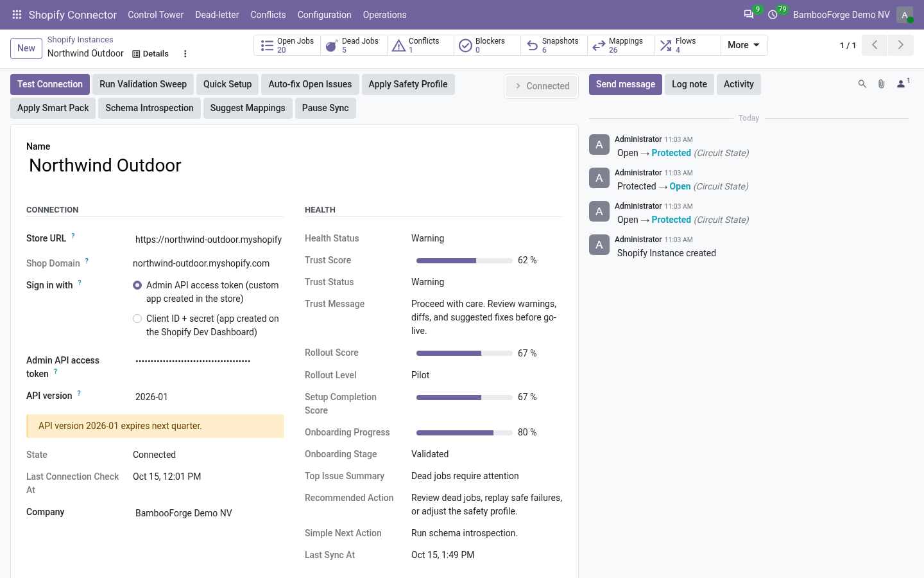Show followers icon in chatter
This screenshot has width=924, height=578.
(903, 83)
